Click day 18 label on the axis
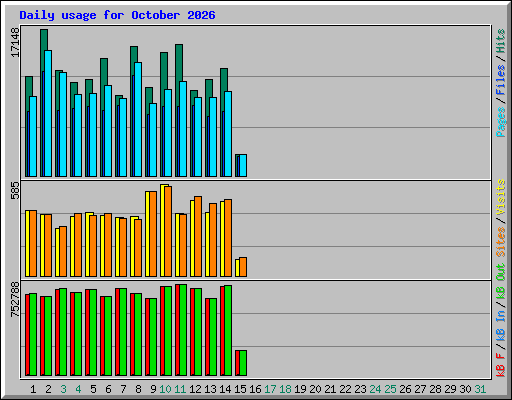 (285, 389)
